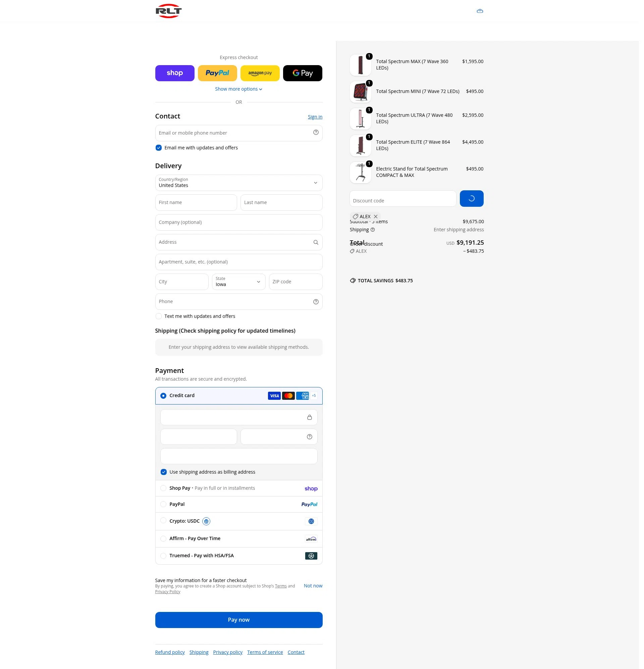Remove the ALEX discount code tag

coord(376,217)
